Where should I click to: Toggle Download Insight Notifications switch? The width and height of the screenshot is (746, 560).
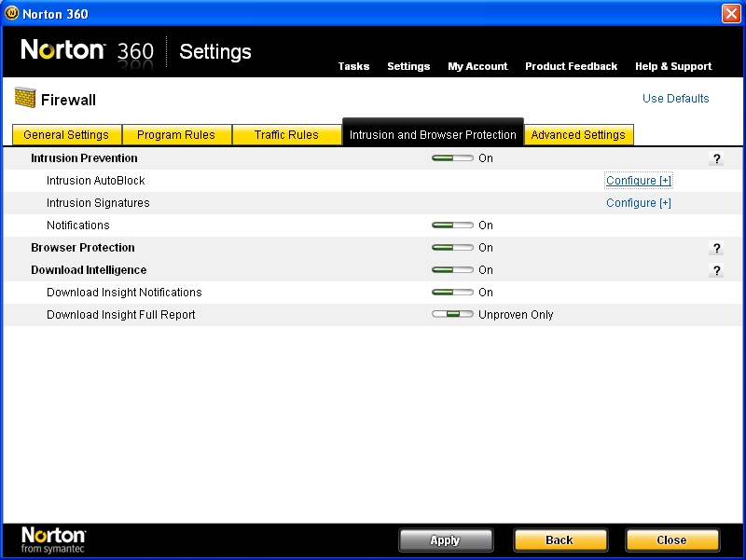452,293
